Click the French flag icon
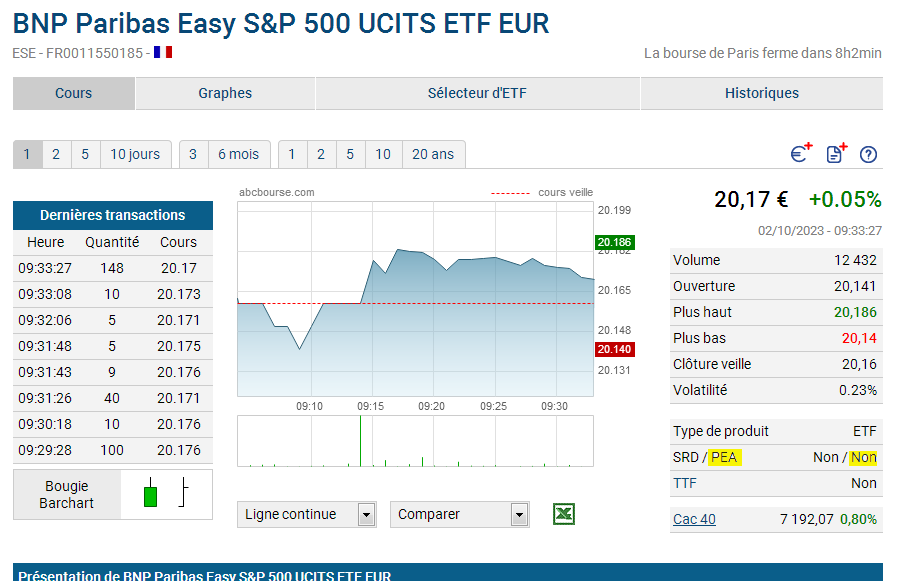 163,52
